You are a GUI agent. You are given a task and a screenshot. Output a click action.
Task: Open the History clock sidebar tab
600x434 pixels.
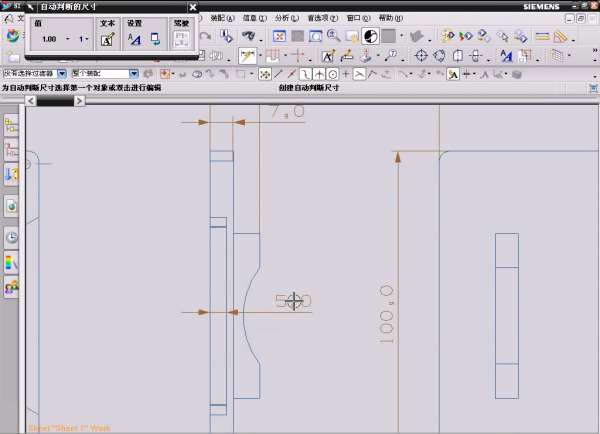point(11,237)
